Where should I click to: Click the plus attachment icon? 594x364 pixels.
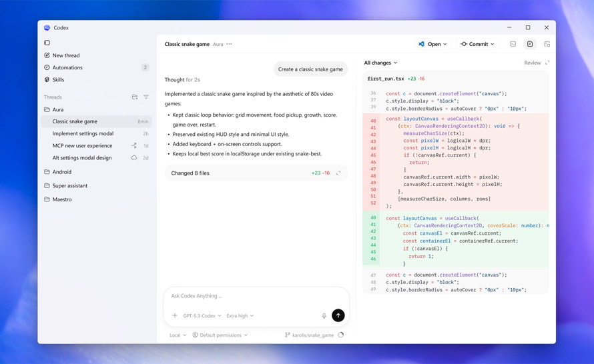175,316
